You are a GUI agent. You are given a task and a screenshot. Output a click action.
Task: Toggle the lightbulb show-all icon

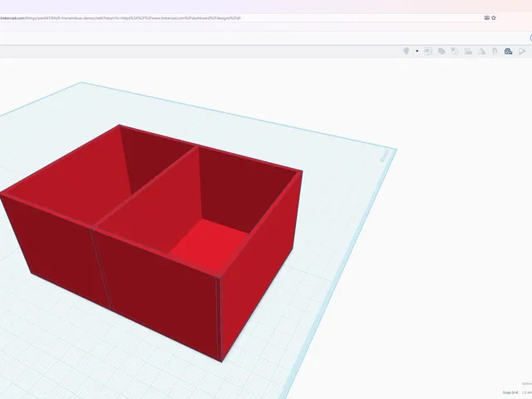click(406, 52)
